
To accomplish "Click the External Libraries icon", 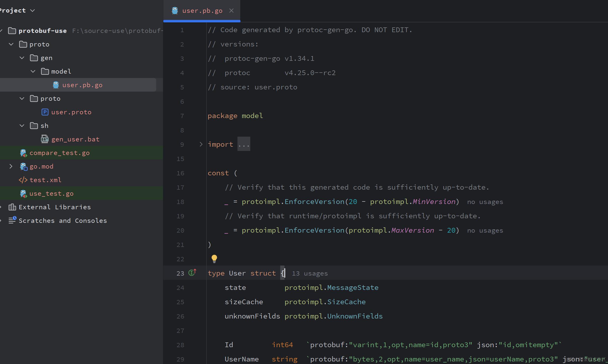I will pos(12,207).
